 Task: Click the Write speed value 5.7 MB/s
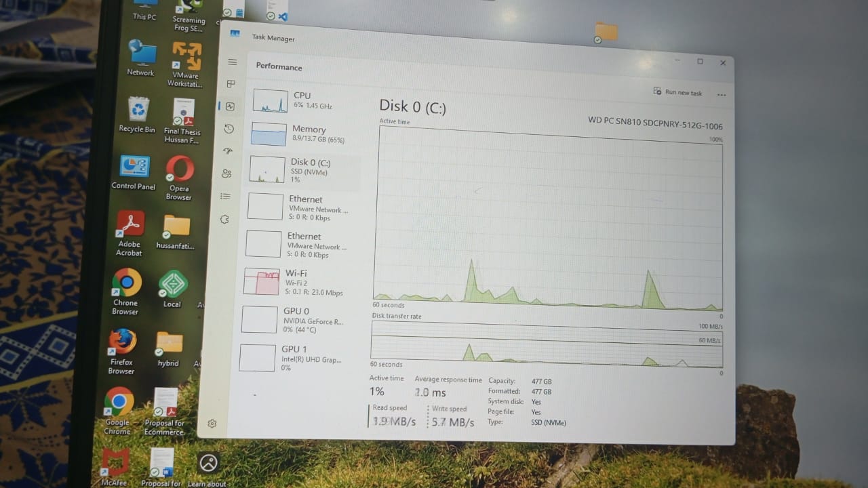[453, 422]
